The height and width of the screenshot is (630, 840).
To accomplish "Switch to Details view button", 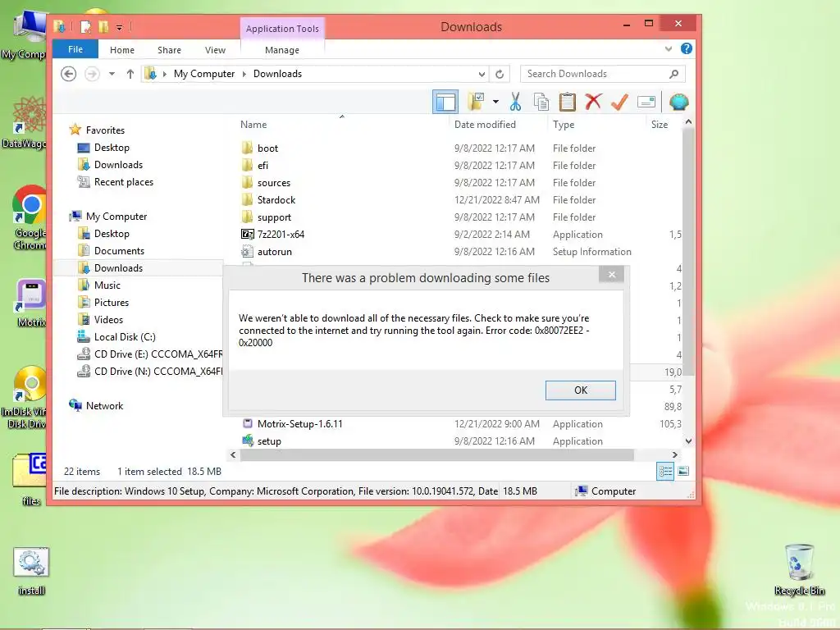I will (x=665, y=472).
